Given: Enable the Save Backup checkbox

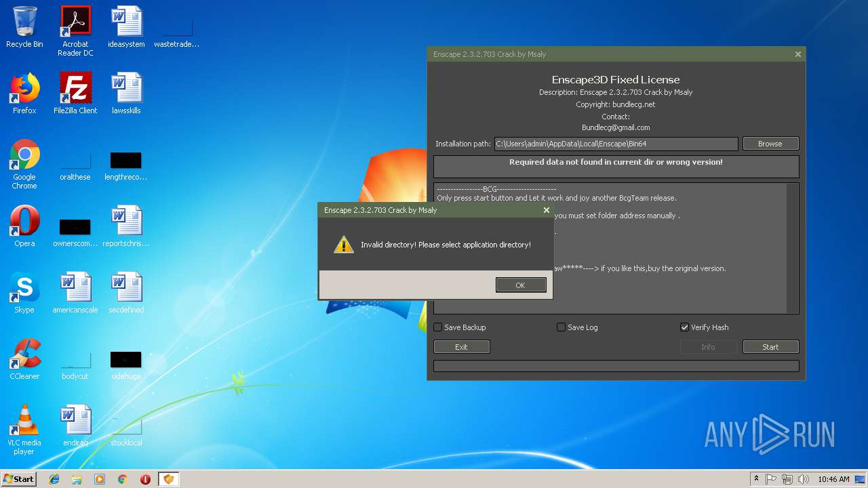Looking at the screenshot, I should click(438, 327).
